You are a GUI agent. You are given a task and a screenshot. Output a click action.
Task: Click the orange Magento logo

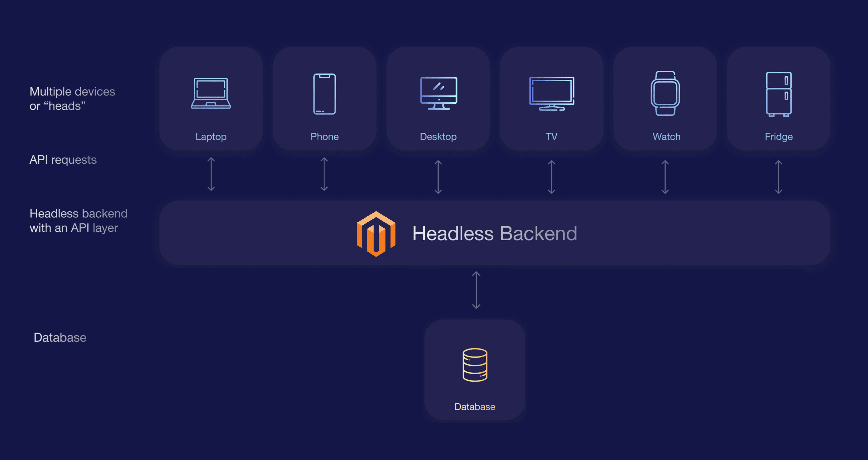click(376, 234)
